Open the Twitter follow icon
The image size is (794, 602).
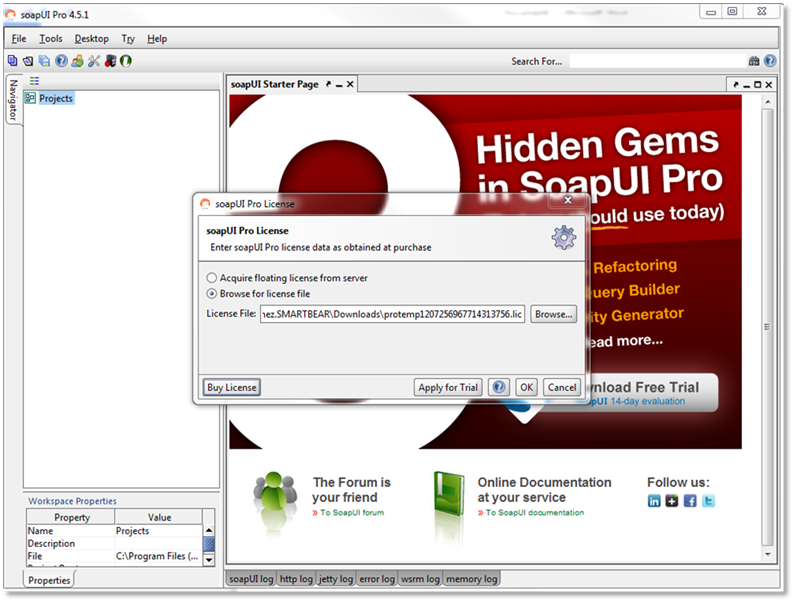[708, 501]
